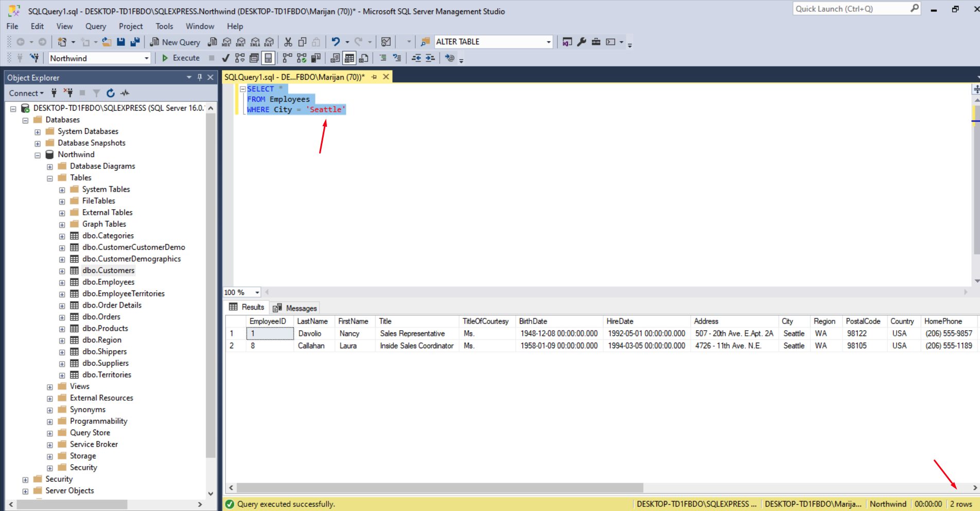Click Disconnect icon in Object Explorer
Screen dimensions: 980x511
[x=68, y=93]
